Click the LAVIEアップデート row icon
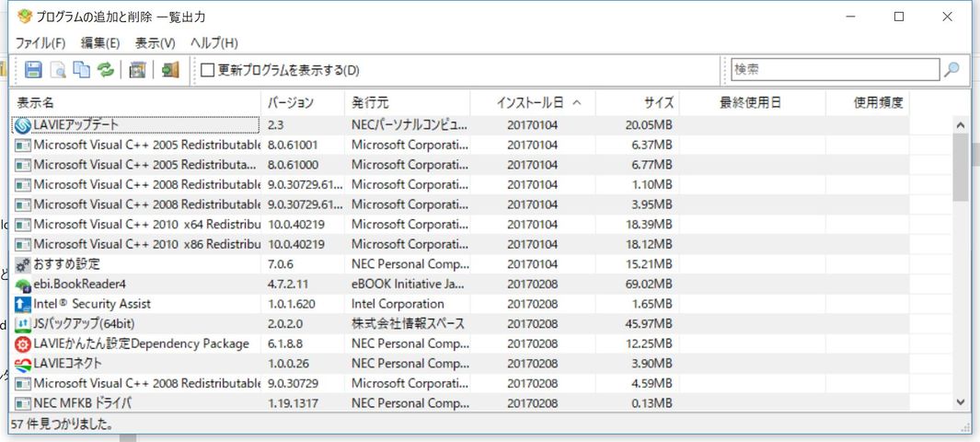The width and height of the screenshot is (980, 442). tap(23, 125)
